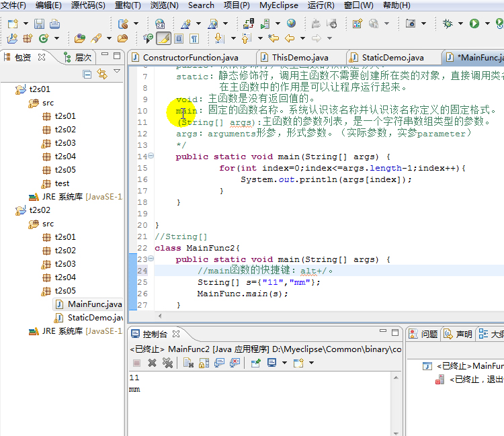Viewport: 504px width, 436px height.
Task: Open the Next Annotation dropdown arrow
Action: point(233,38)
